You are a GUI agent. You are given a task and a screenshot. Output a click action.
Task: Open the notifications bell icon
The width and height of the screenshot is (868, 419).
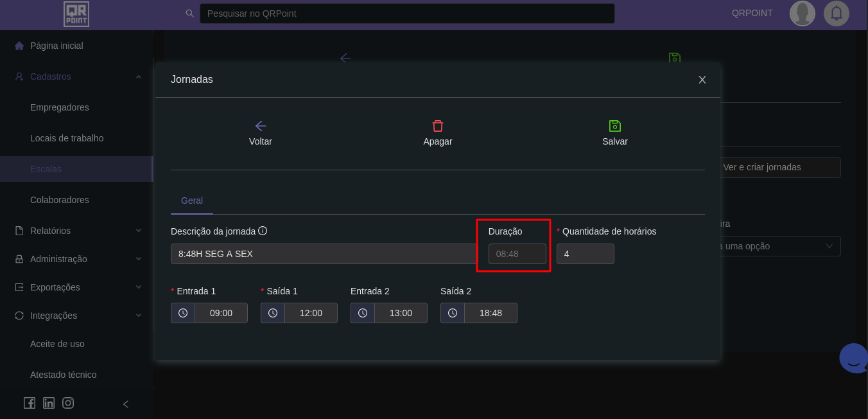point(836,13)
